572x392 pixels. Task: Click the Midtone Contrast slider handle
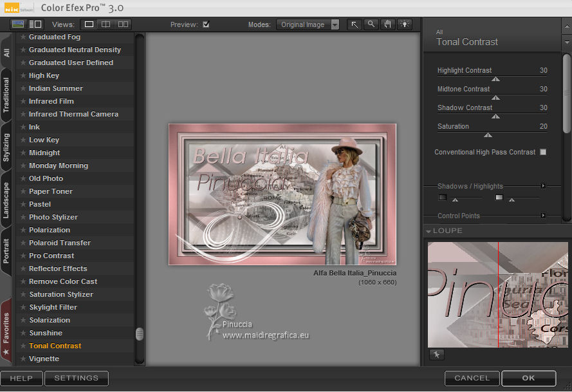pos(495,98)
